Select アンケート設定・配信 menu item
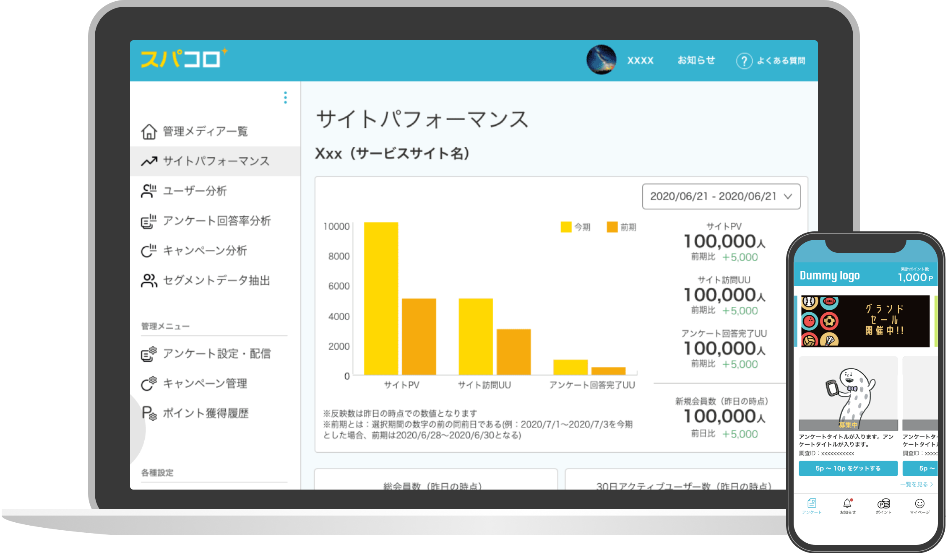This screenshot has height=560, width=948. pos(216,354)
